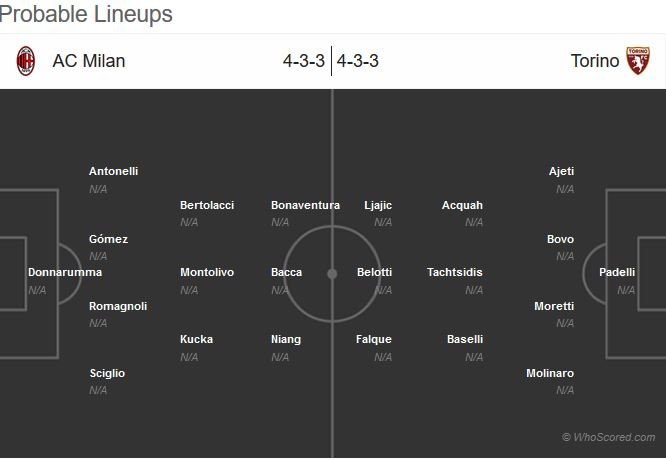Select Niang on Milan's wing
The image size is (666, 460).
pyautogui.click(x=286, y=340)
